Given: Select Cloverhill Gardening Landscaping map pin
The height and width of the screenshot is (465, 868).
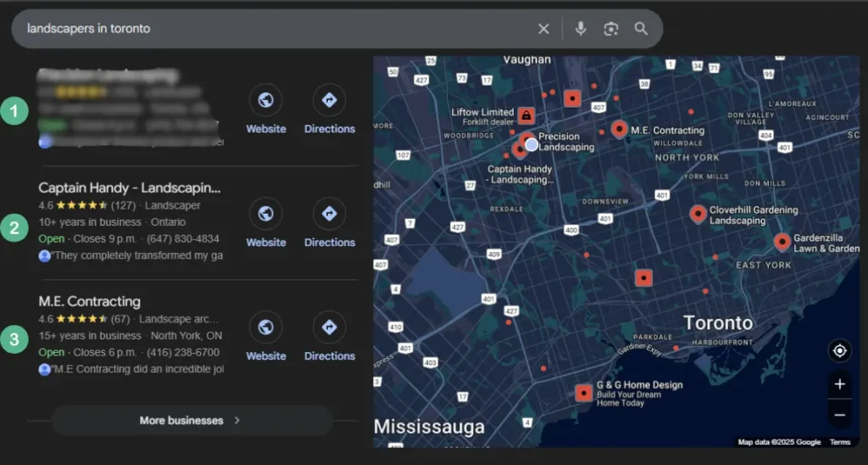Looking at the screenshot, I should tap(698, 214).
